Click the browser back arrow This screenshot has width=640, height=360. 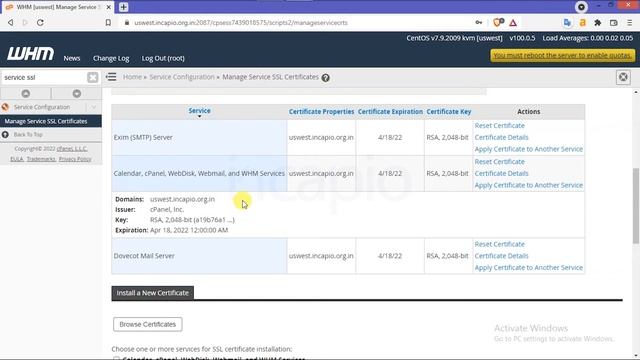point(11,23)
